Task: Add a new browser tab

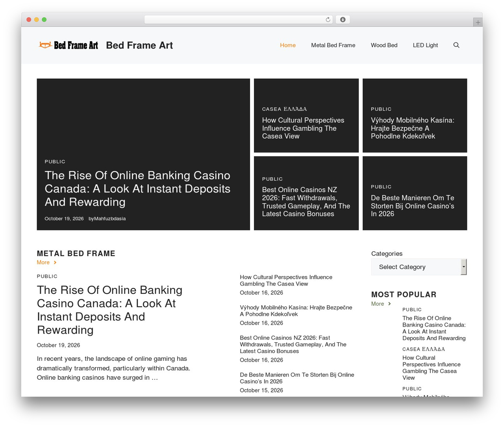Action: pos(478,22)
